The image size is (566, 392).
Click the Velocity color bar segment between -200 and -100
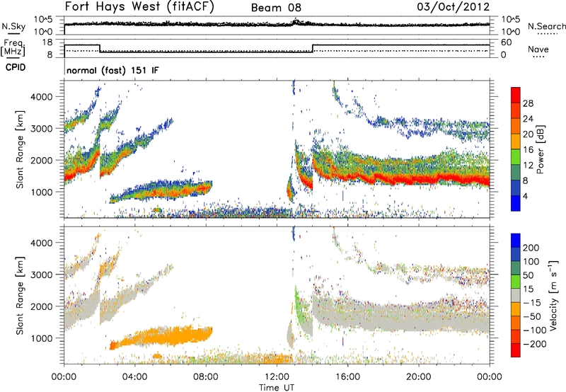click(516, 336)
